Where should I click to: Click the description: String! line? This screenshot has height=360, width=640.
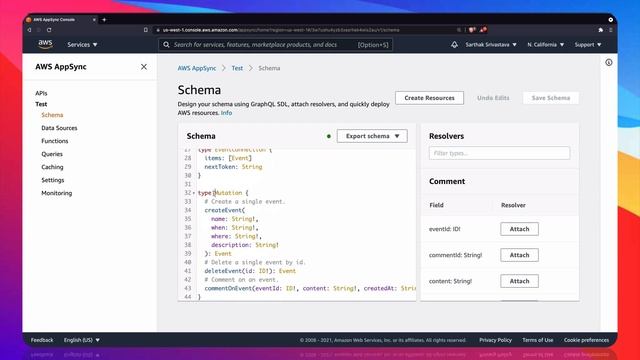click(245, 245)
